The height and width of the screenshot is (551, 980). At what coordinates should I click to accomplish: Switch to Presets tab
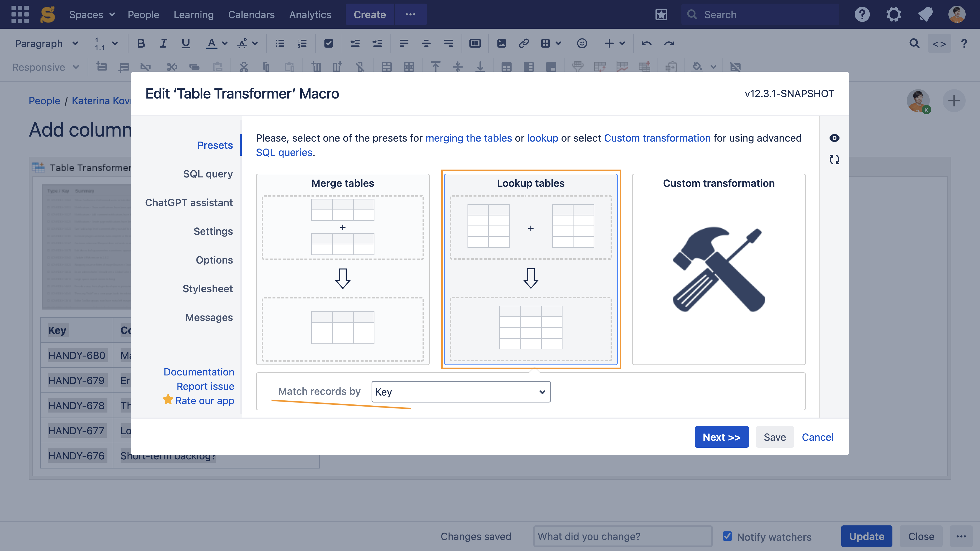[x=215, y=145]
